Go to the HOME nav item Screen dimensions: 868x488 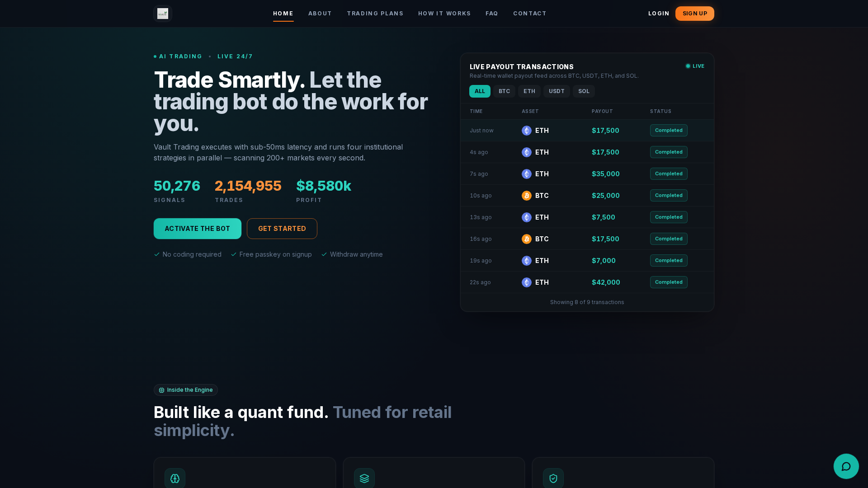(283, 14)
